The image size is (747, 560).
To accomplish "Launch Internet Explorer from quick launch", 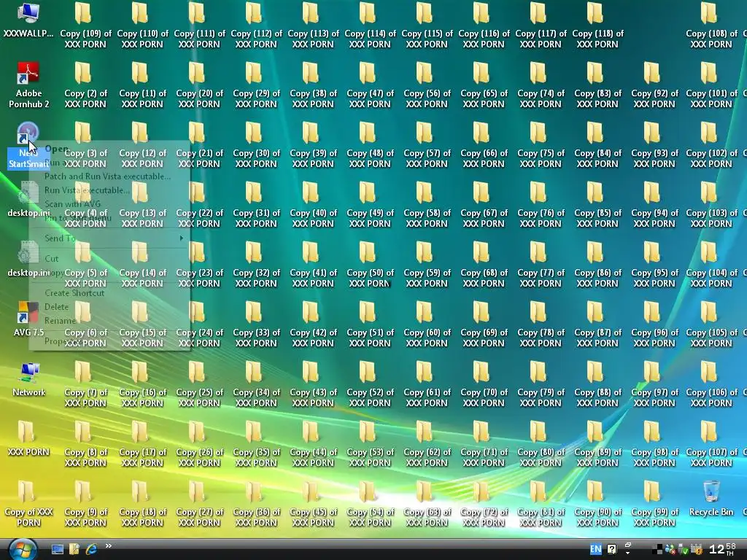I will [x=91, y=550].
